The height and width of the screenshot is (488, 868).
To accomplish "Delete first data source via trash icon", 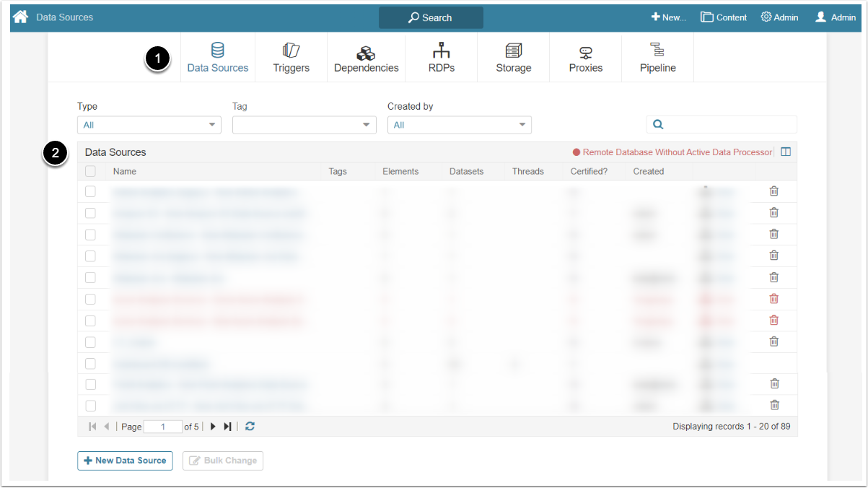I will tap(773, 191).
